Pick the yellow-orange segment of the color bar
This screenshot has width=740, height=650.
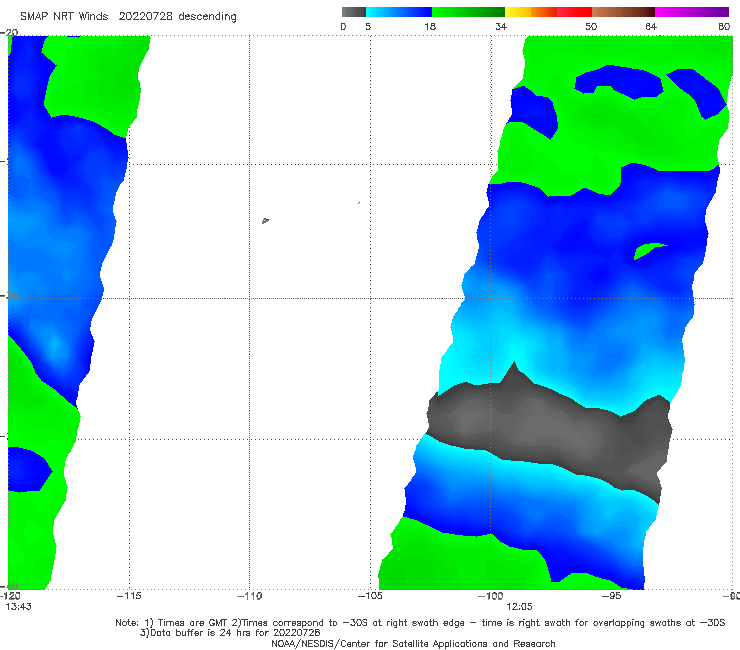[531, 12]
